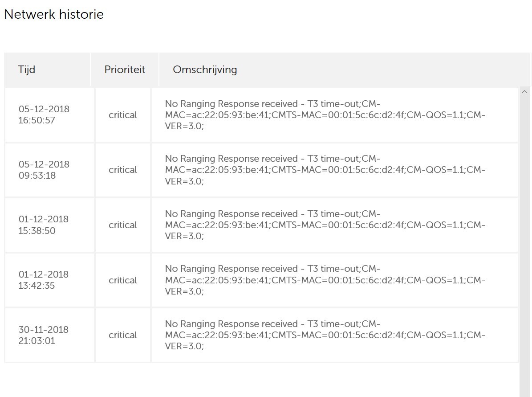532x397 pixels.
Task: Select the T3 time-out description for 09:53:18
Action: [x=325, y=170]
